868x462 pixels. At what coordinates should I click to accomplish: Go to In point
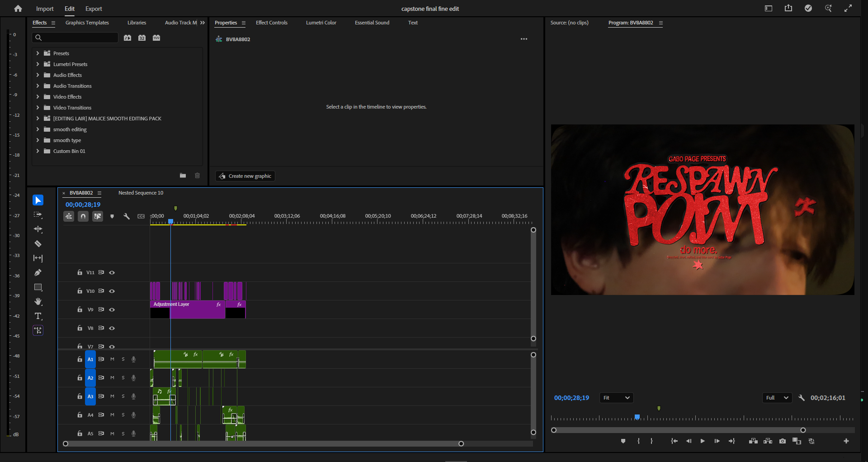(674, 441)
